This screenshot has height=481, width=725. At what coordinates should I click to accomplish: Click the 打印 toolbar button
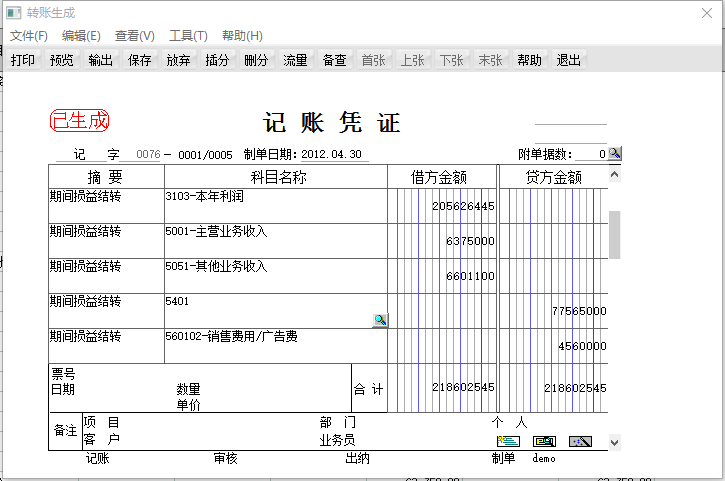tap(23, 60)
